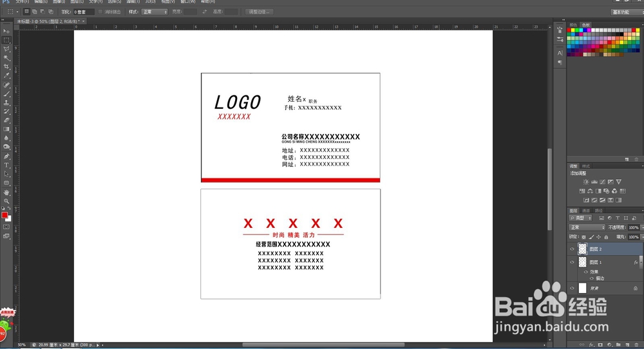
Task: Select the Move tool
Action: [6, 31]
